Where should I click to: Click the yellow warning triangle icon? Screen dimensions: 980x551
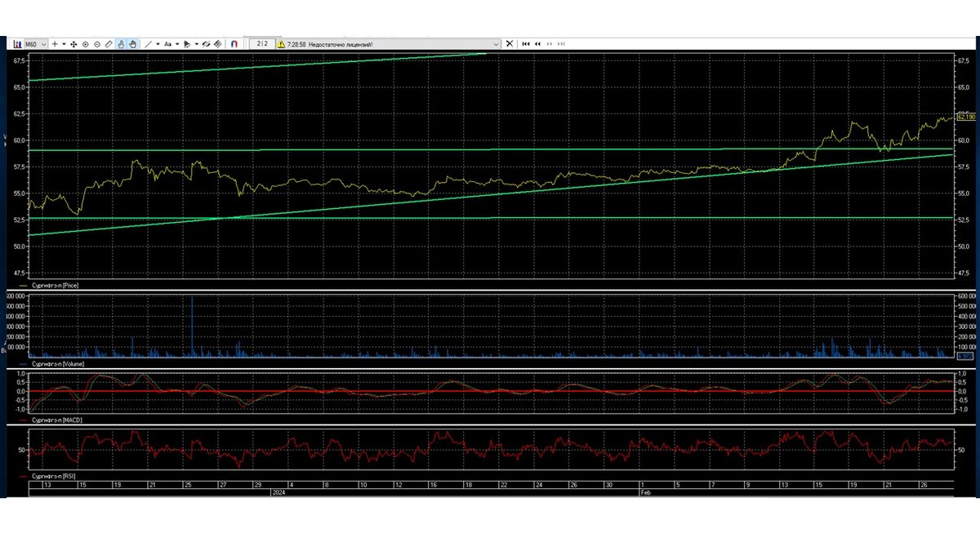pos(281,44)
